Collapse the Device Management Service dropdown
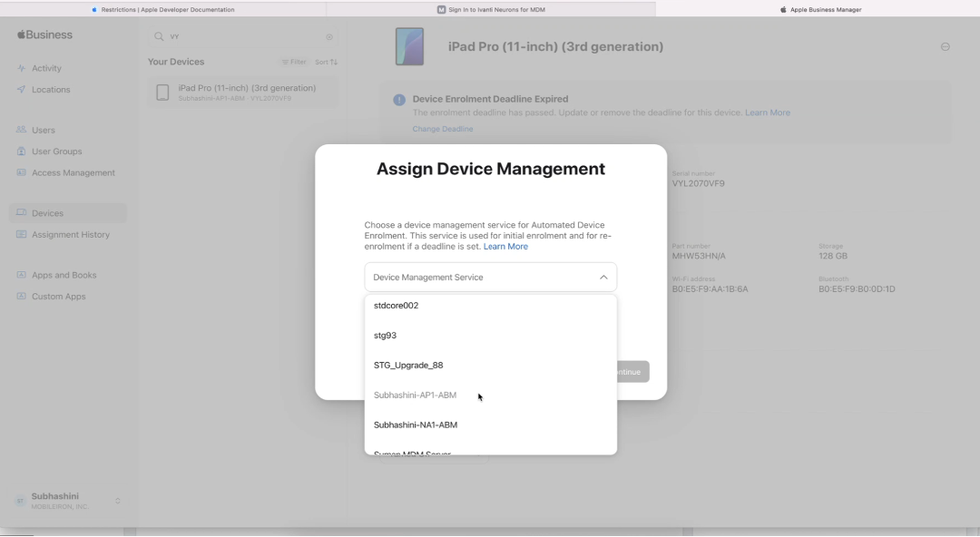Image resolution: width=980 pixels, height=537 pixels. [x=603, y=277]
